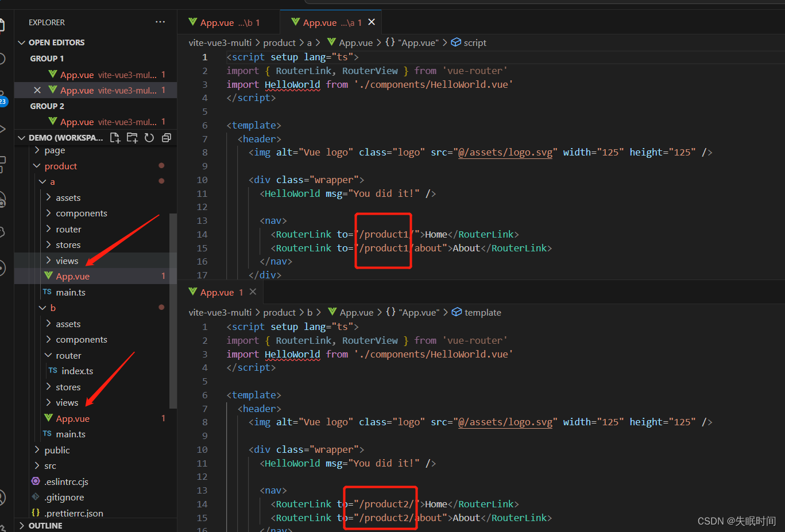Open index.ts in b's router folder

point(77,371)
